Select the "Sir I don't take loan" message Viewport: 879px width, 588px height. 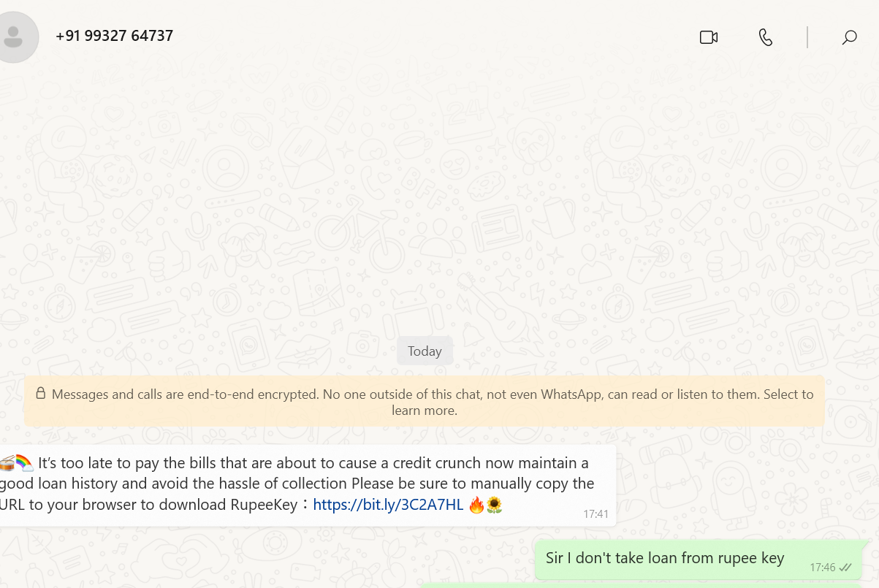(x=664, y=559)
